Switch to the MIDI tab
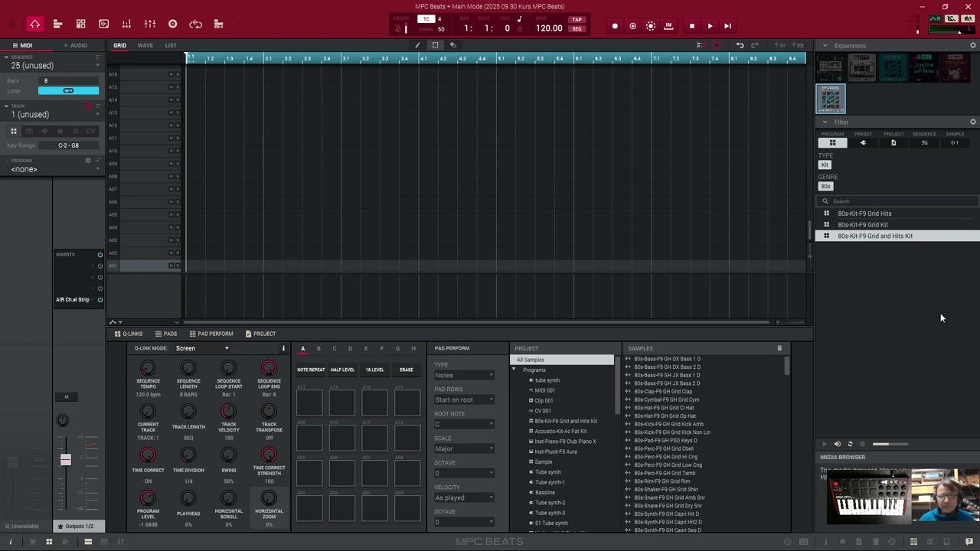 coord(21,45)
